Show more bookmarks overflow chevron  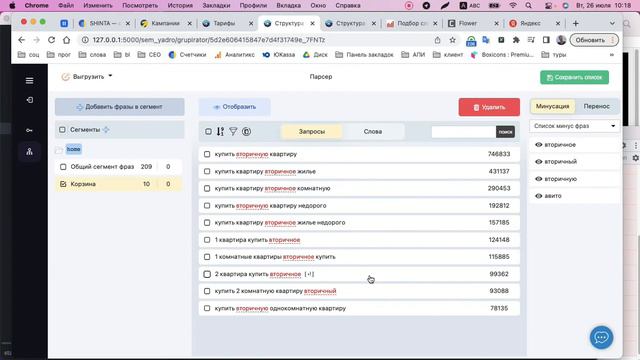(x=611, y=55)
